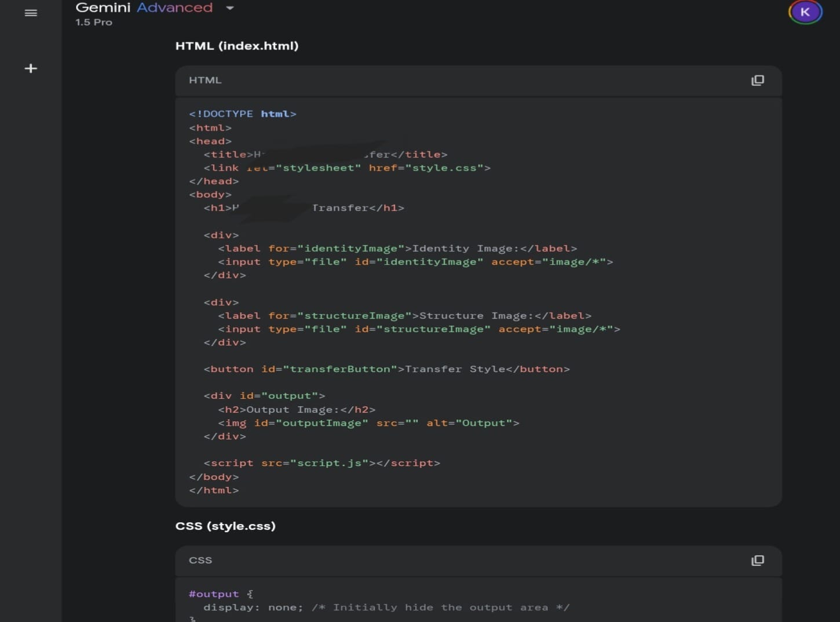Click the HTML (index.html) heading
Screen dimensions: 840x622
[236, 46]
